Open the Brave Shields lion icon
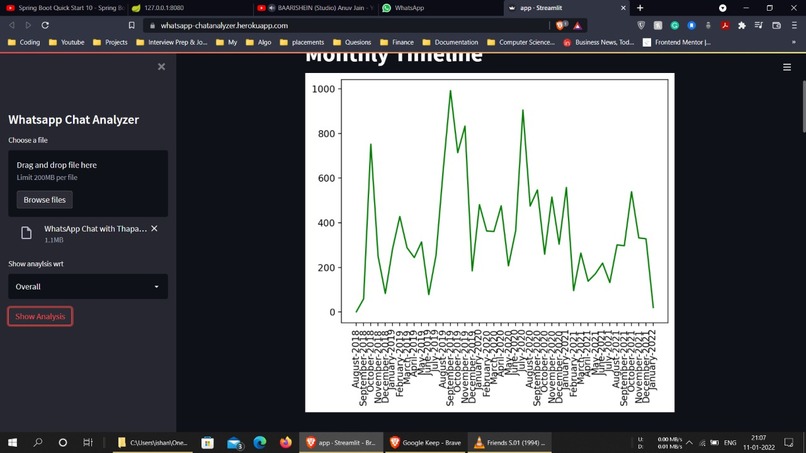The height and width of the screenshot is (453, 806). pos(561,25)
